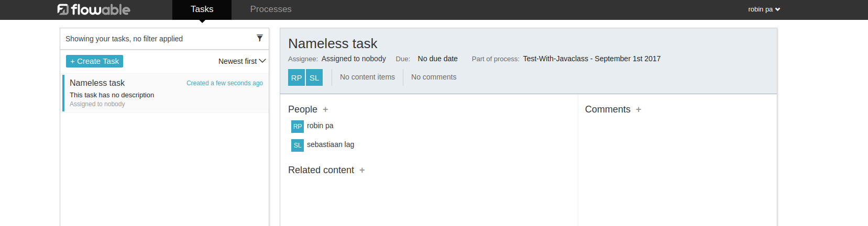Add related content with plus icon
This screenshot has width=868, height=226.
point(362,171)
